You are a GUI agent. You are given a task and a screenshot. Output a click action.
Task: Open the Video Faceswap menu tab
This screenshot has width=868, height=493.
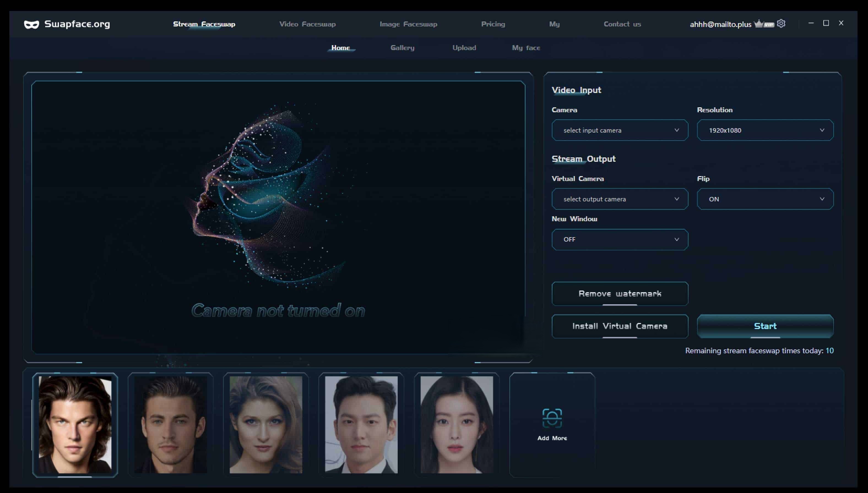pos(308,24)
